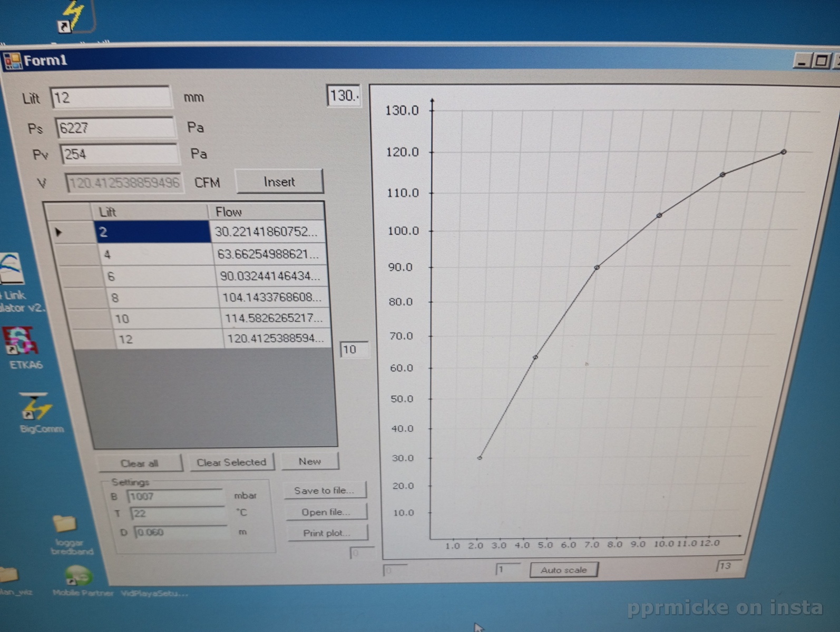Click the Print plot button
This screenshot has width=840, height=632.
327,533
